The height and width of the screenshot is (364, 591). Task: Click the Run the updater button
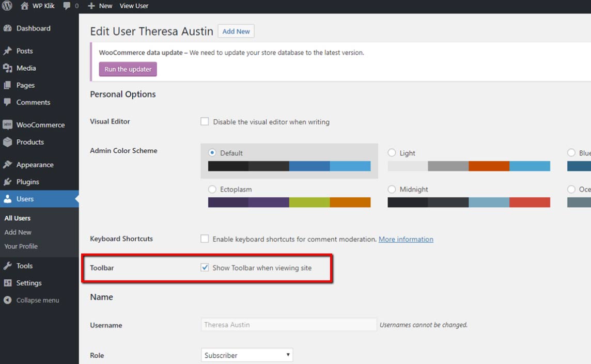point(128,69)
